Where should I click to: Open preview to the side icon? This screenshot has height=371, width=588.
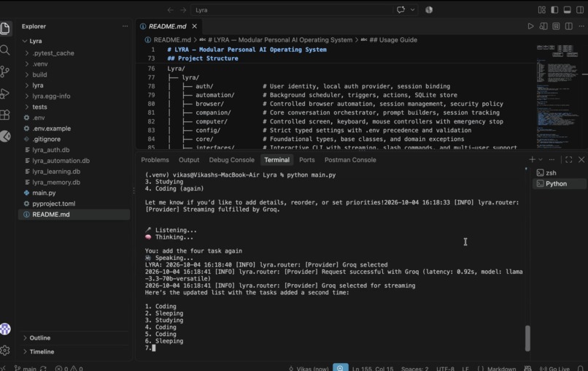543,26
